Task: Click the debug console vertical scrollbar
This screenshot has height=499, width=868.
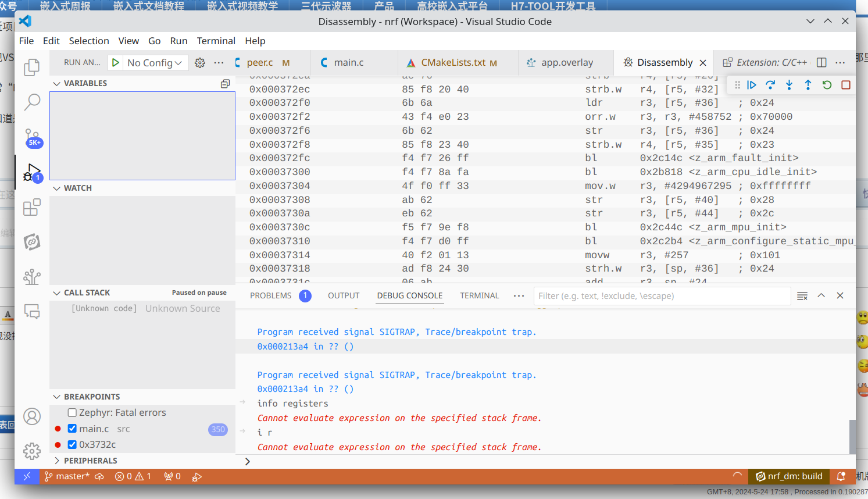Action: pos(852,436)
